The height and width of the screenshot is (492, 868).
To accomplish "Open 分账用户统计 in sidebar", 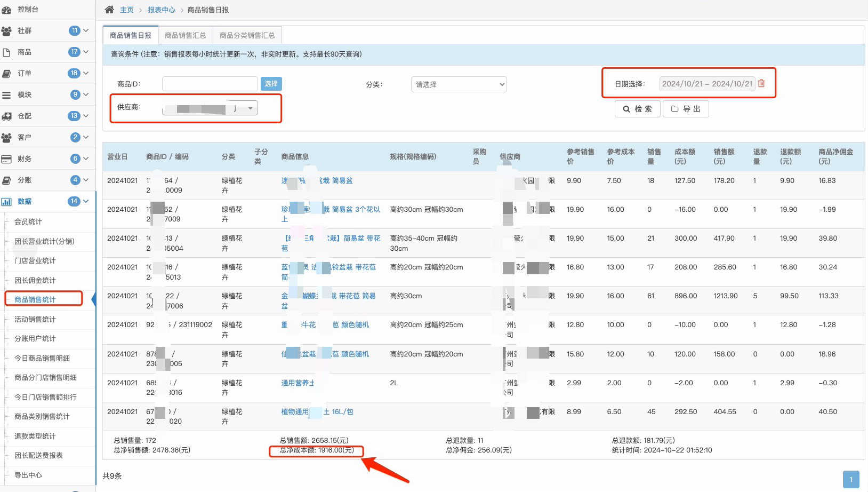I will [x=35, y=338].
